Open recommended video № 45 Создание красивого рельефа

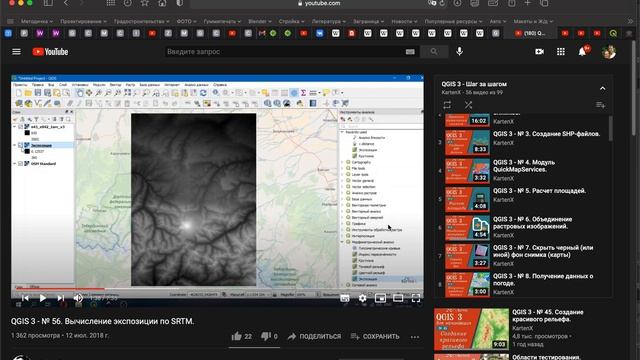[522, 329]
